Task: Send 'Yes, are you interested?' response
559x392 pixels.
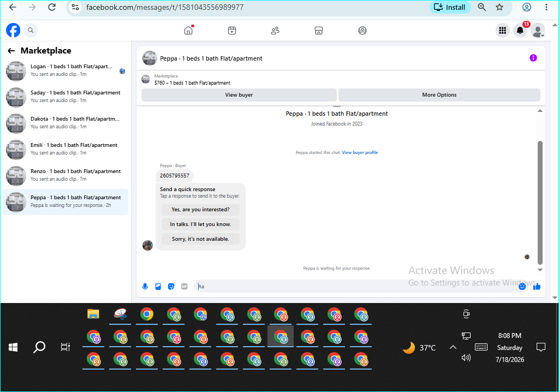Action: tap(200, 209)
